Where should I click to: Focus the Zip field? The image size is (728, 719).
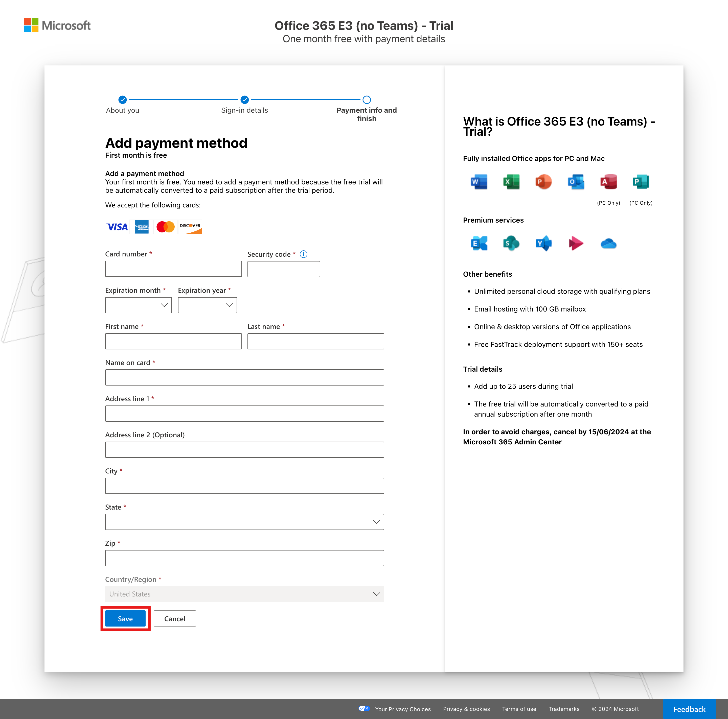(244, 558)
